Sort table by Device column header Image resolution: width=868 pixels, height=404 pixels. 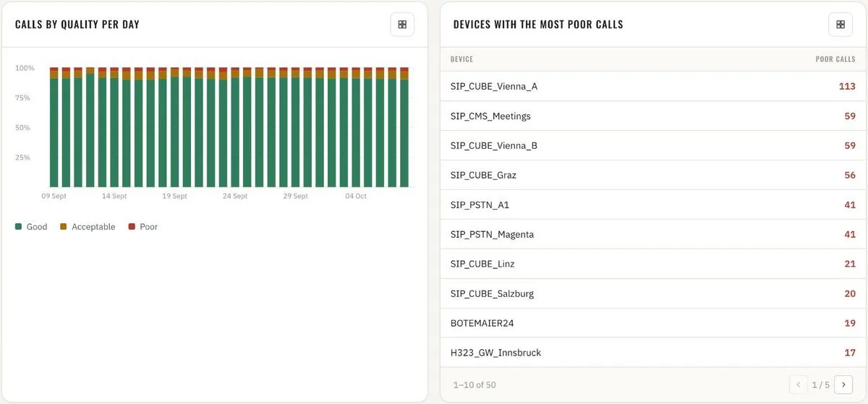tap(461, 59)
